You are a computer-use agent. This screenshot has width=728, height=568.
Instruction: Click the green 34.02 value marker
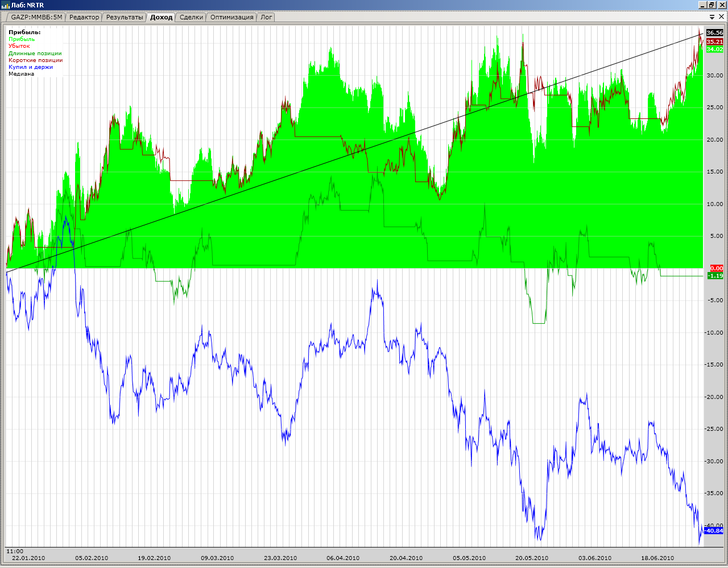point(715,50)
